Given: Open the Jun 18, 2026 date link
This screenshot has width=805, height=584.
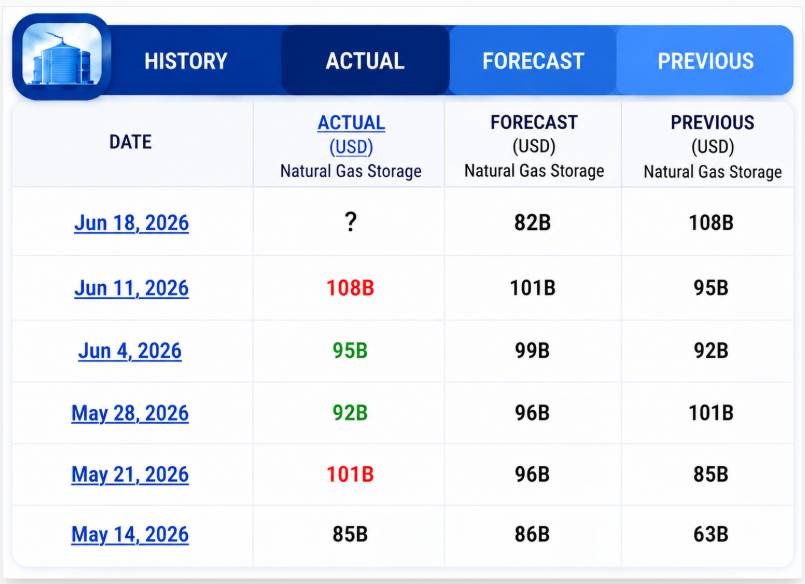Looking at the screenshot, I should (131, 223).
